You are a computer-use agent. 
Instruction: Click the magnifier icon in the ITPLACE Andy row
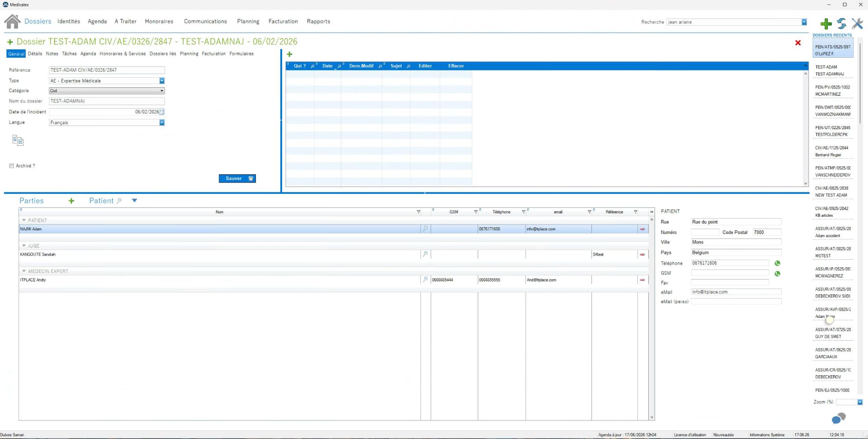click(425, 280)
